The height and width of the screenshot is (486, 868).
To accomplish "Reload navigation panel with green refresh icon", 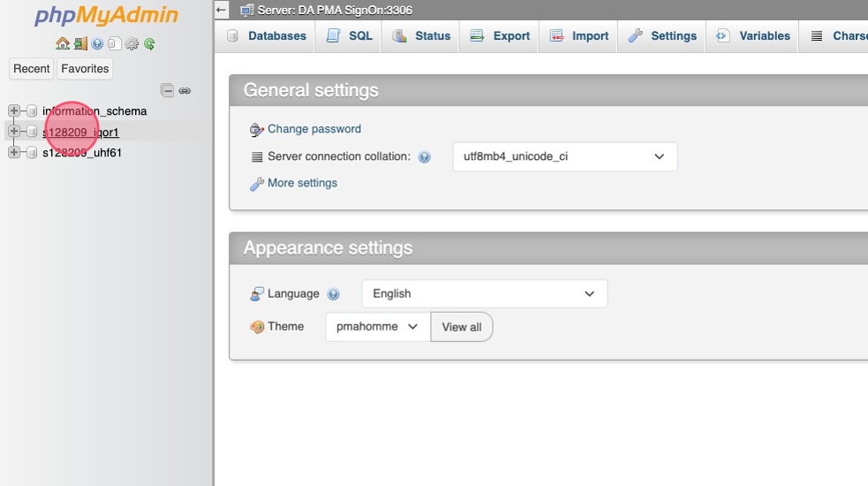I will [149, 43].
